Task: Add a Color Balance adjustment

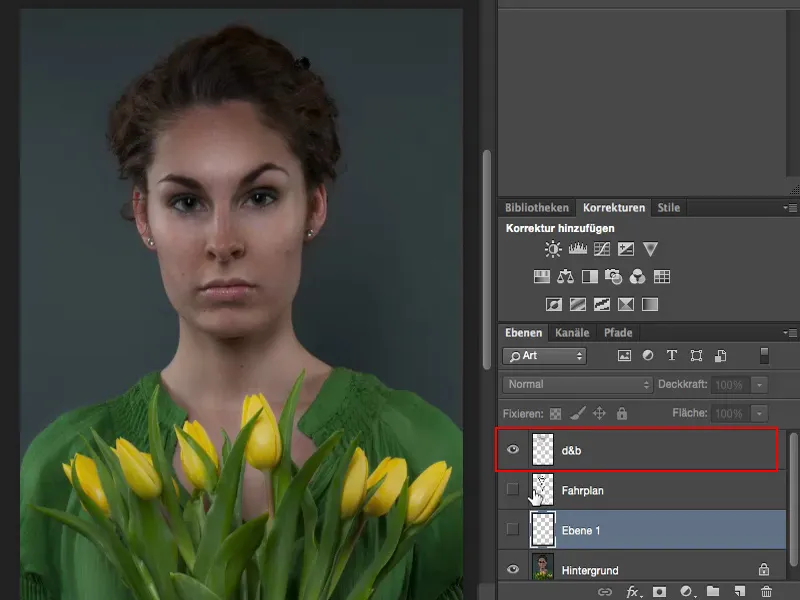Action: 565,277
